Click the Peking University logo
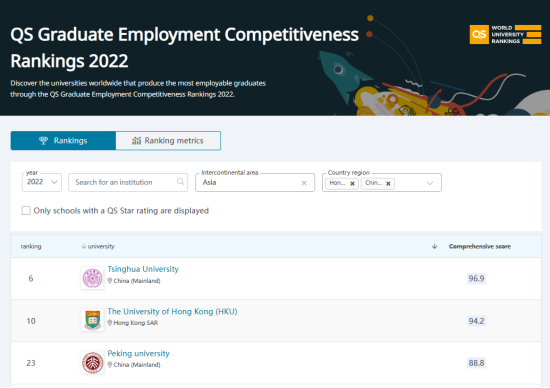The image size is (550, 388). click(x=92, y=362)
